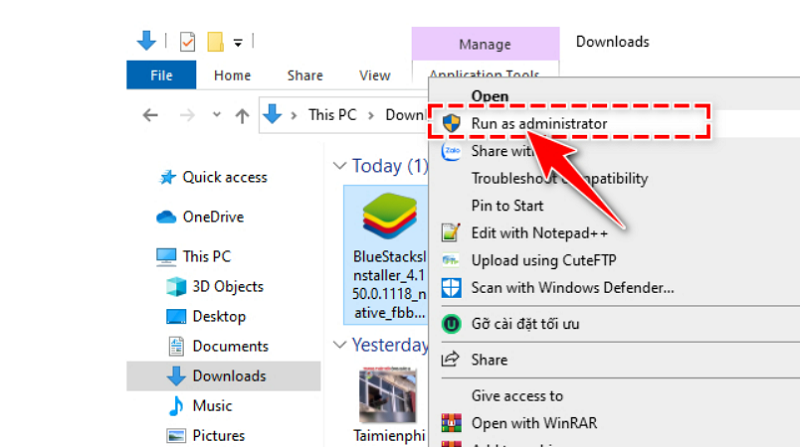Go up one folder level
The width and height of the screenshot is (800, 447).
click(x=241, y=115)
